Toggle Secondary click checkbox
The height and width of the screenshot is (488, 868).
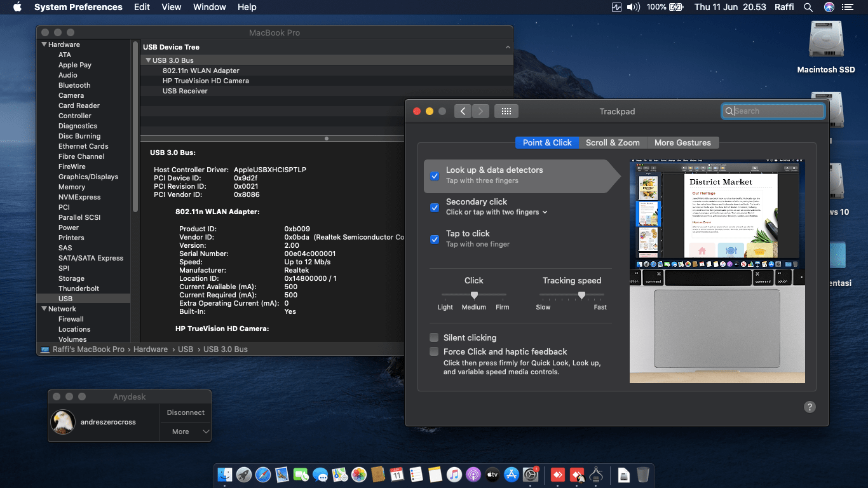435,207
